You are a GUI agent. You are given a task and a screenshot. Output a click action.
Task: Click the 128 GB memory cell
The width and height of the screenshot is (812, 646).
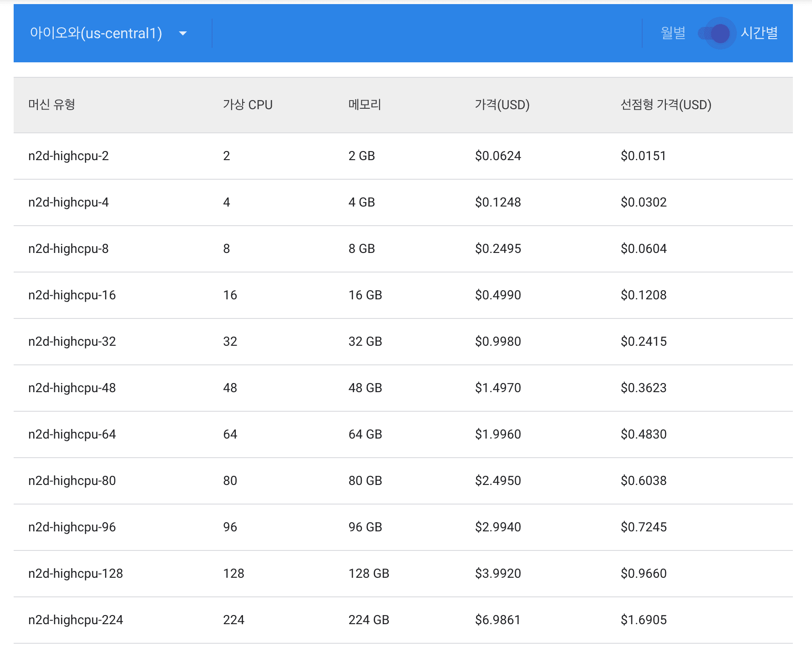coord(369,574)
